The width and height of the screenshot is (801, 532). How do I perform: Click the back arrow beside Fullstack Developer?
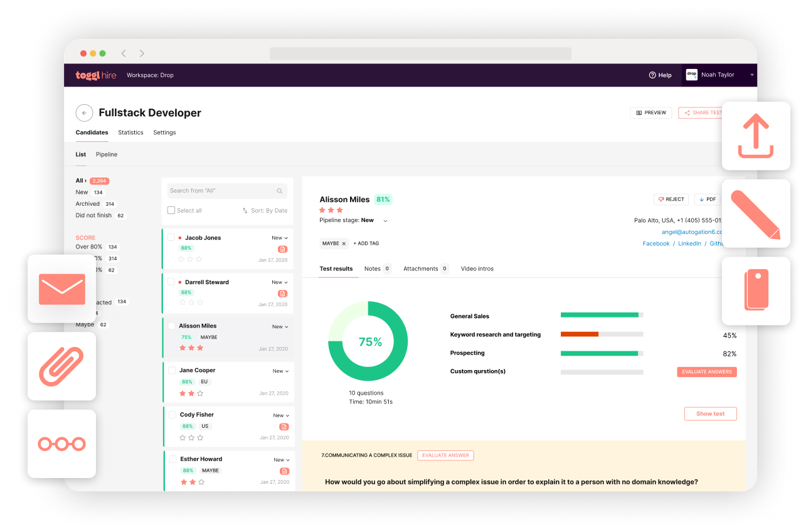[84, 113]
